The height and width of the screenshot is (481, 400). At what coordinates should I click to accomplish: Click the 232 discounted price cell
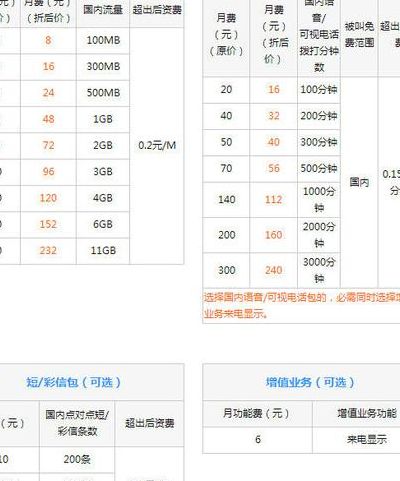(x=48, y=251)
